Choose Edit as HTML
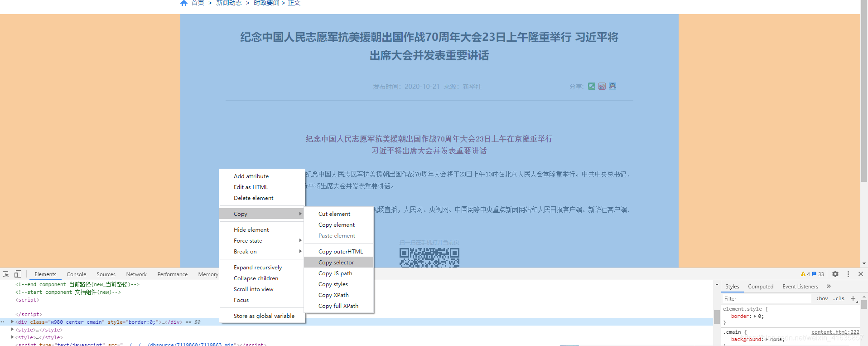 262,187
